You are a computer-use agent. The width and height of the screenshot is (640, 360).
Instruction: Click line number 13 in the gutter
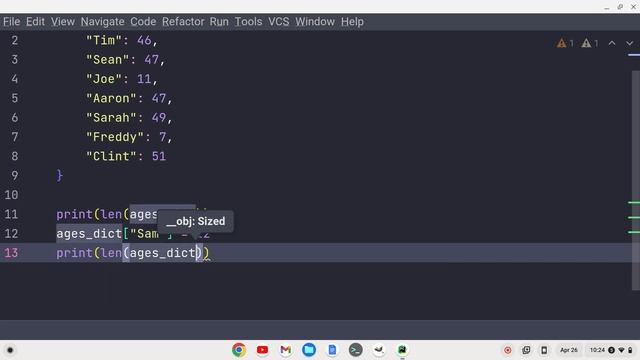tap(11, 253)
